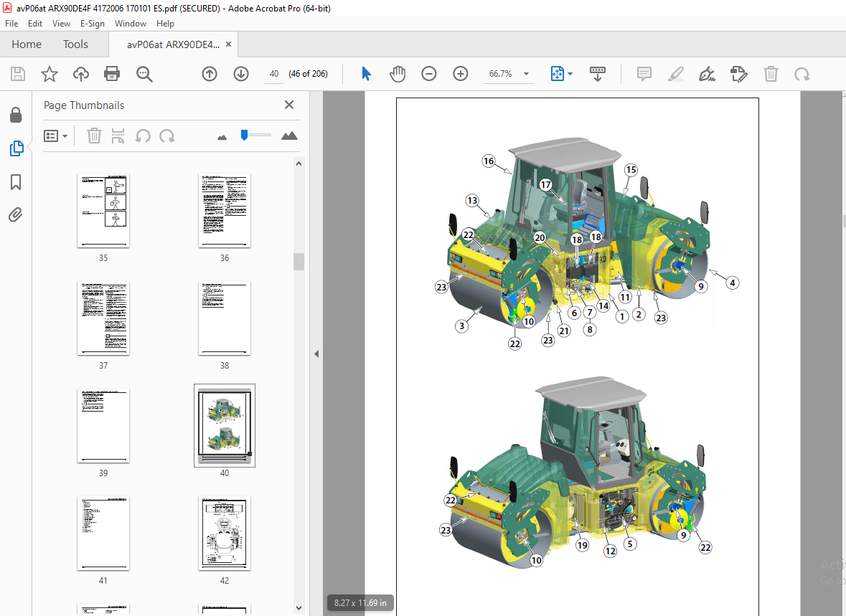Click thumbnails panel scroll down arrow
The image size is (846, 616).
tap(299, 608)
